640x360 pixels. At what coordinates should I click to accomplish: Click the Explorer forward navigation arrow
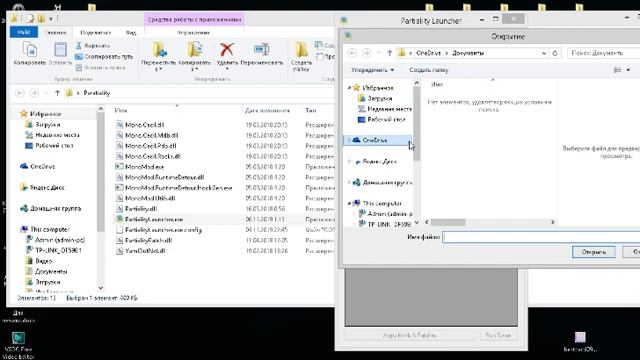(35, 93)
